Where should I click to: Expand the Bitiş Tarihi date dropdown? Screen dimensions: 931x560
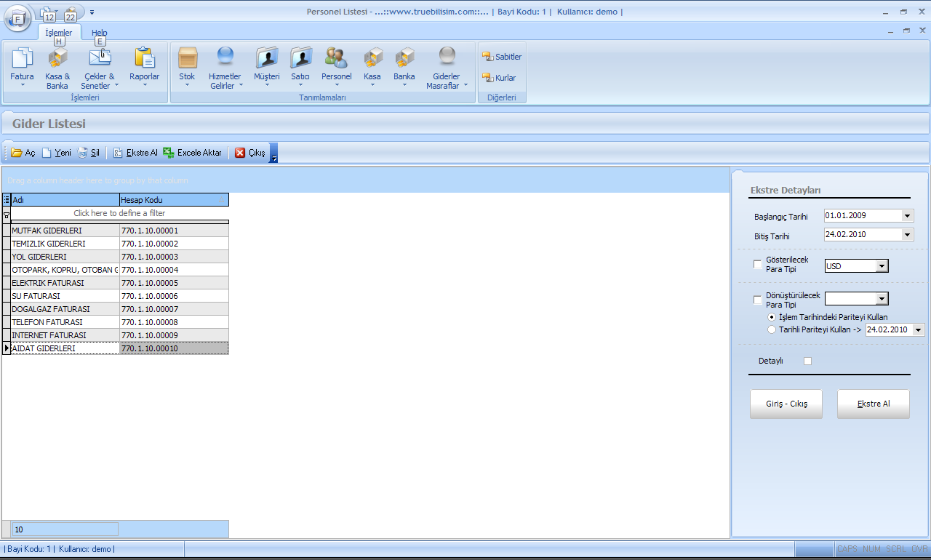tap(907, 235)
